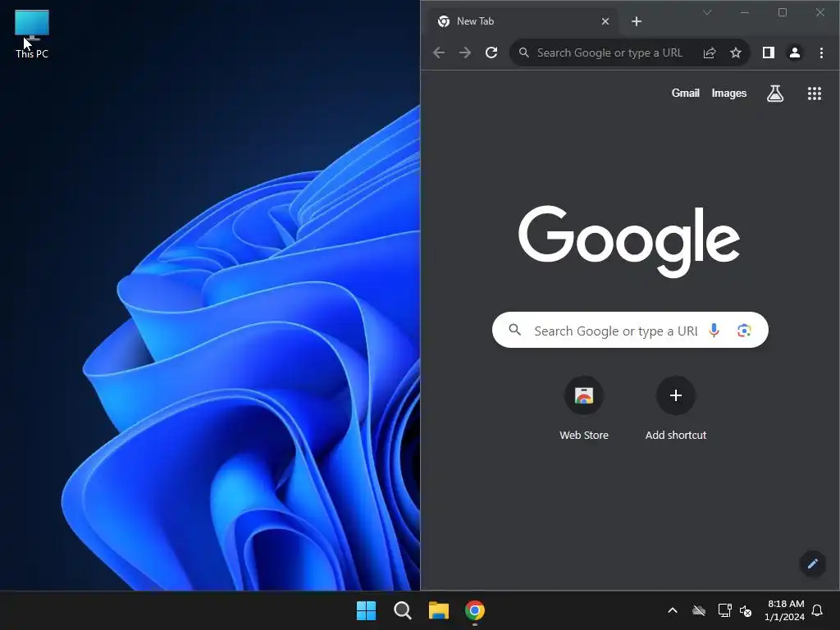Click Chrome icon in taskbar

(475, 610)
